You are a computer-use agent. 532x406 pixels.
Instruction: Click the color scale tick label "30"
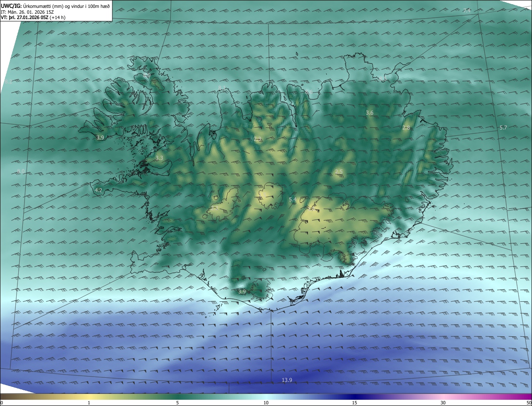[x=443, y=403]
